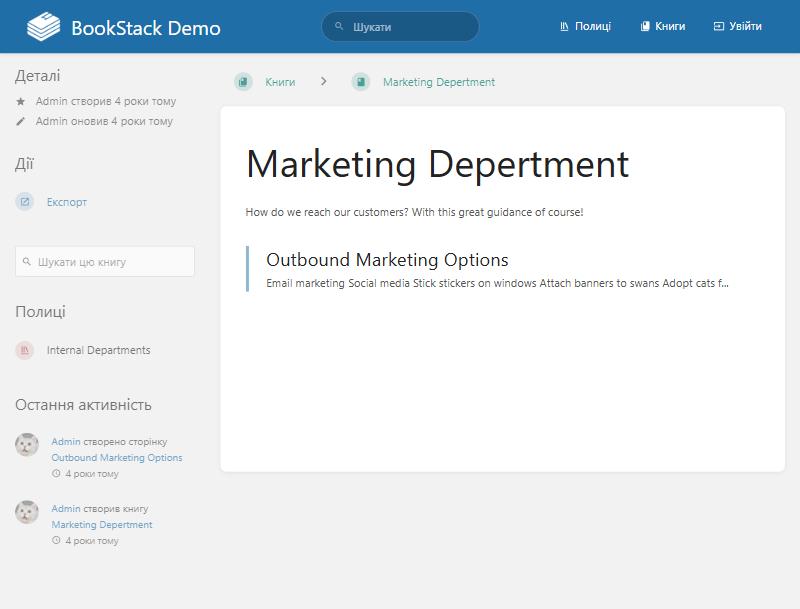Click the book icon beside Книги in header
800x609 pixels.
coord(645,27)
